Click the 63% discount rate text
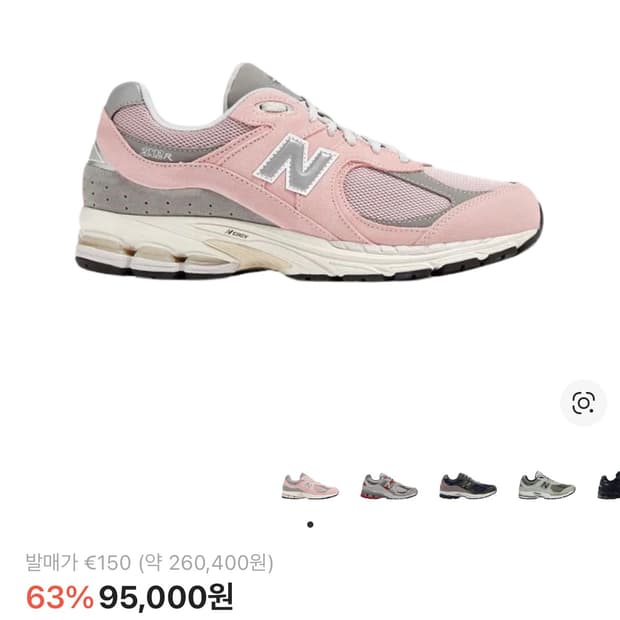This screenshot has height=620, width=620. [60, 597]
